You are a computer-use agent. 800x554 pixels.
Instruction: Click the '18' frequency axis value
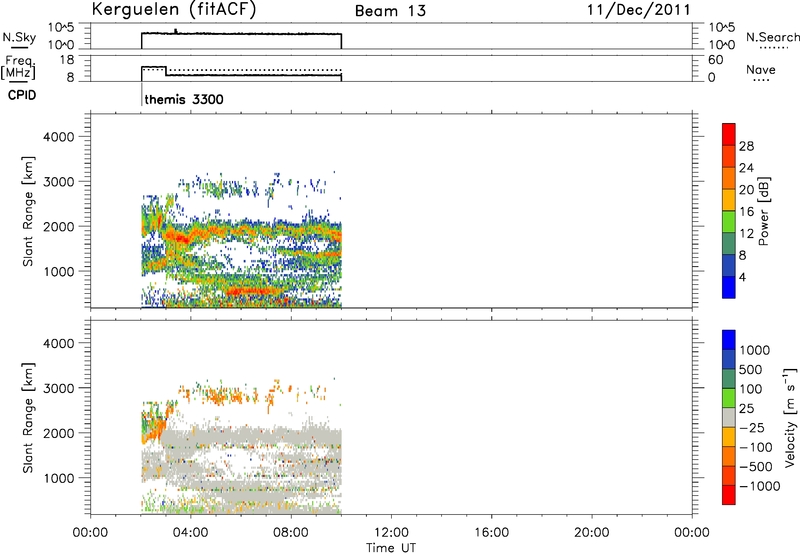click(x=67, y=60)
